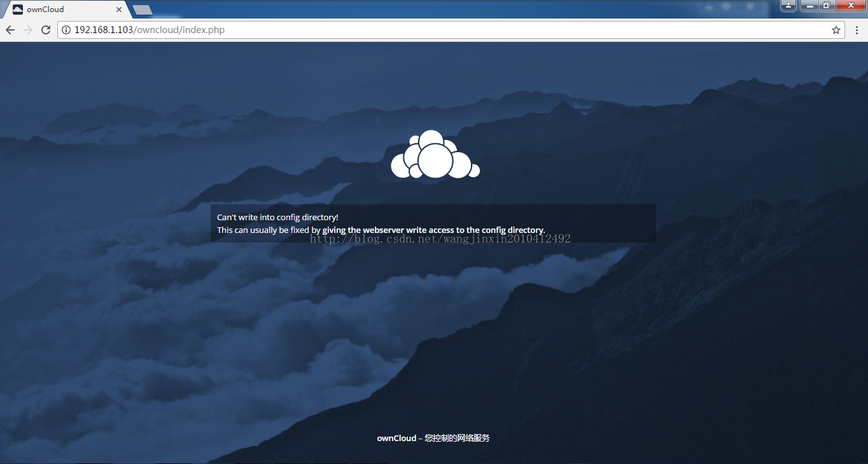Close the ownCloud tab

tap(119, 10)
